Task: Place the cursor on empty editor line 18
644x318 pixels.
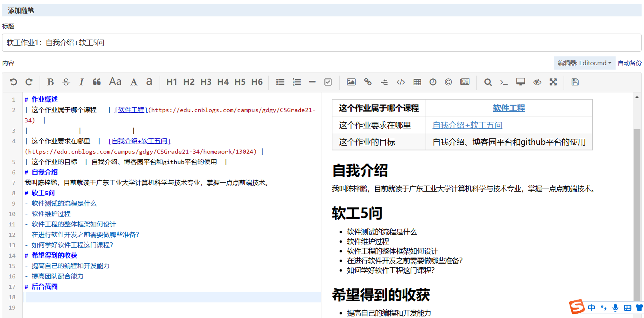Action: pyautogui.click(x=172, y=297)
